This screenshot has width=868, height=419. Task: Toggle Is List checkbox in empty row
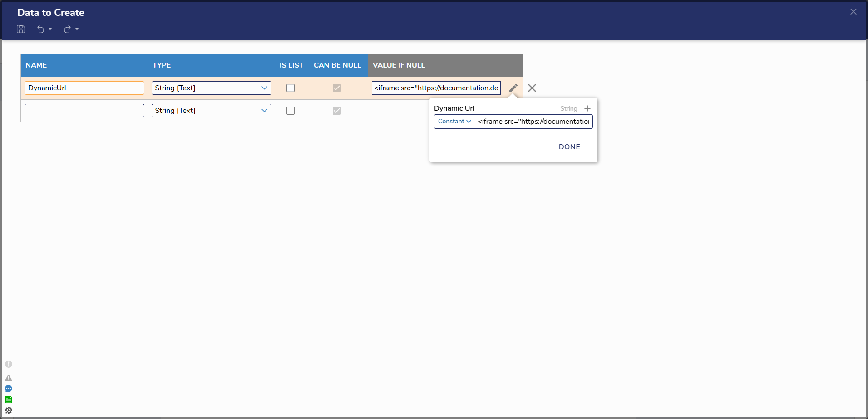291,111
